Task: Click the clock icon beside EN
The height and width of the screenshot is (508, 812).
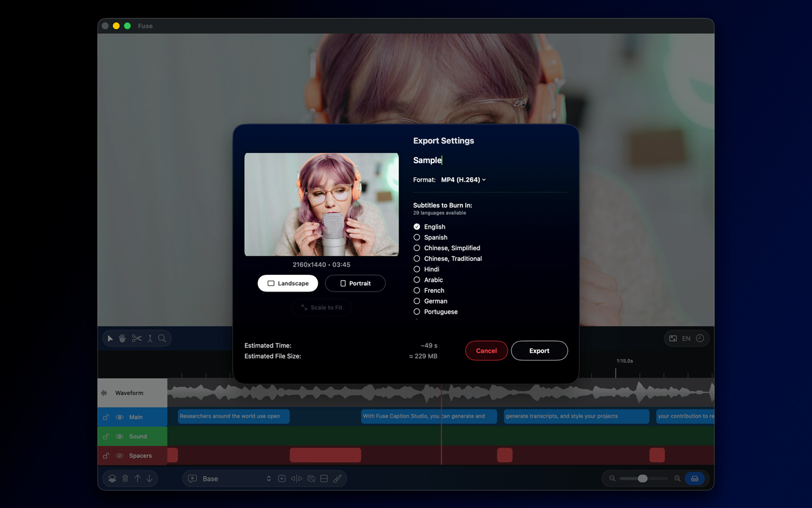Action: [700, 338]
